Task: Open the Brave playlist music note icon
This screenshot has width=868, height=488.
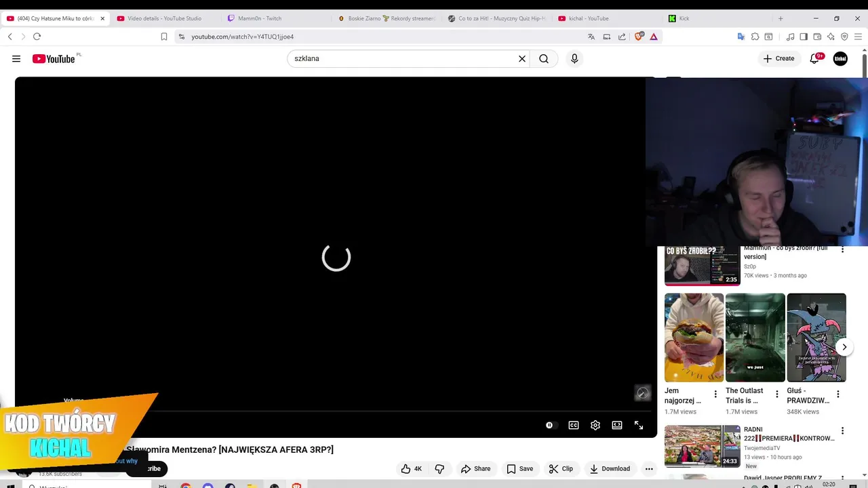Action: point(790,37)
